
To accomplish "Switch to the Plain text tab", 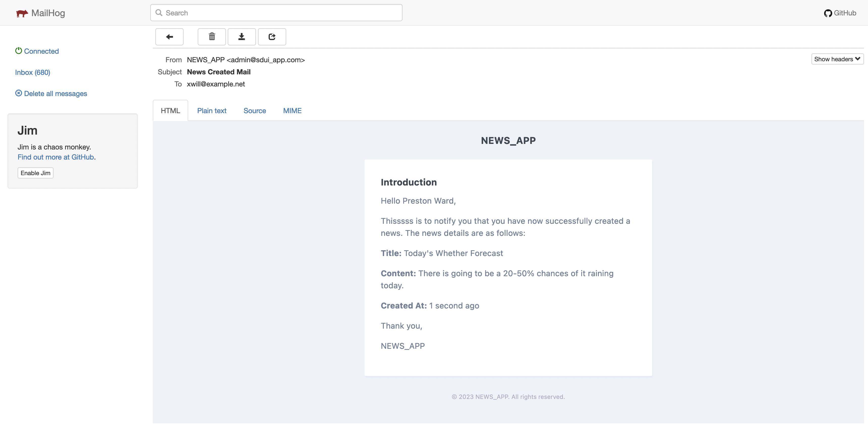I will coord(212,110).
